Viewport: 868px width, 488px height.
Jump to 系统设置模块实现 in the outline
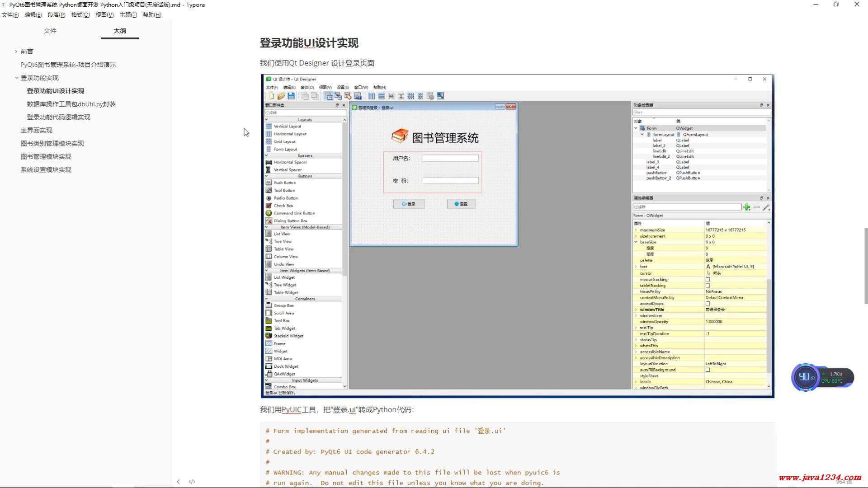pos(46,169)
